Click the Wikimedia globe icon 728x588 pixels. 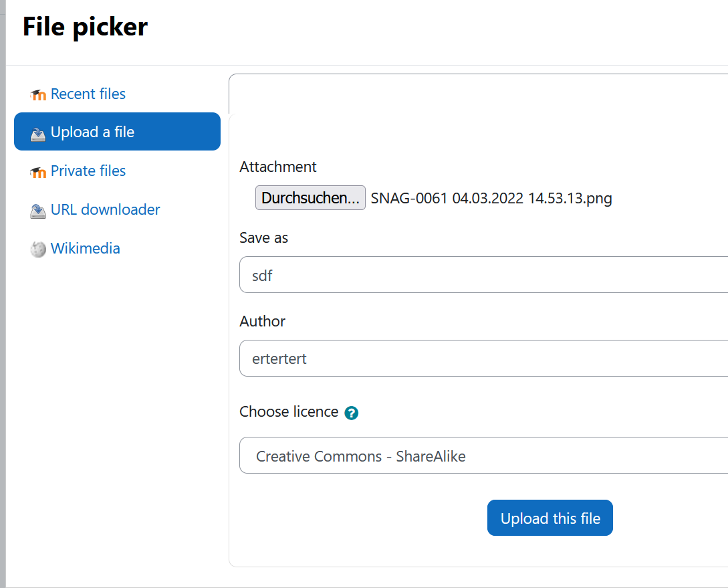[38, 250]
